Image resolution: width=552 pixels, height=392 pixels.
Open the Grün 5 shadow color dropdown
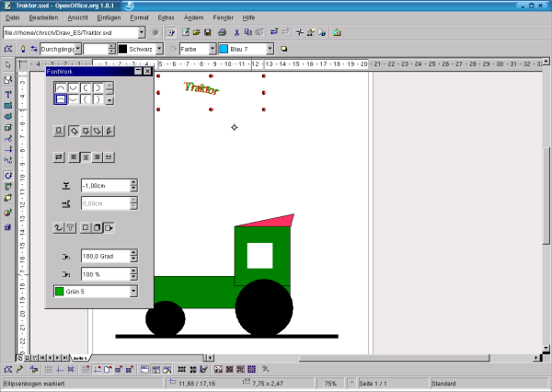coord(133,292)
